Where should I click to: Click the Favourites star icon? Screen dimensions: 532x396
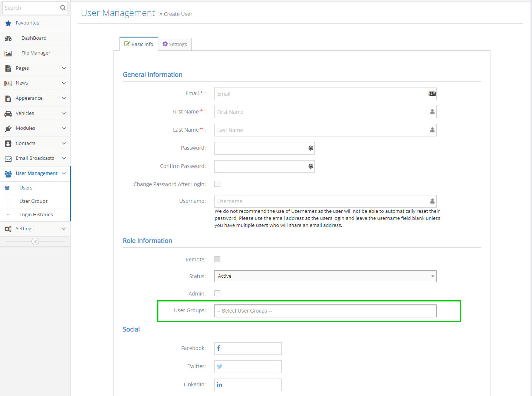point(8,23)
